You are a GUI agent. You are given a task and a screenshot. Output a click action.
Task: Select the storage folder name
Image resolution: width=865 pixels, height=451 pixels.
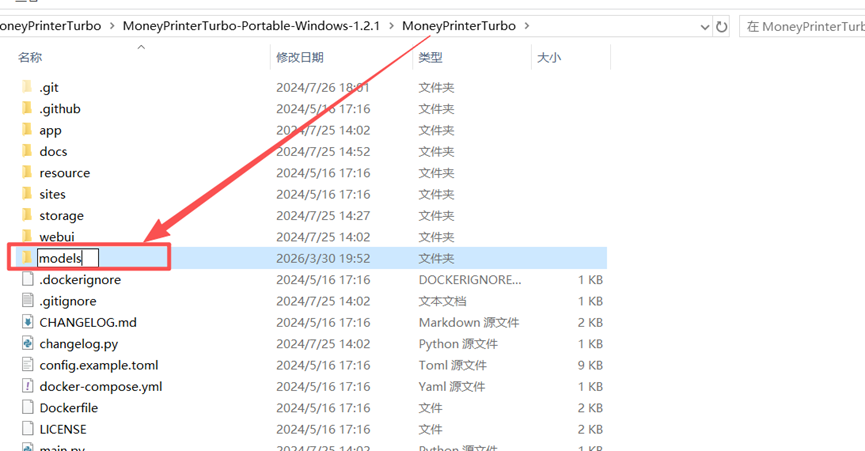61,216
